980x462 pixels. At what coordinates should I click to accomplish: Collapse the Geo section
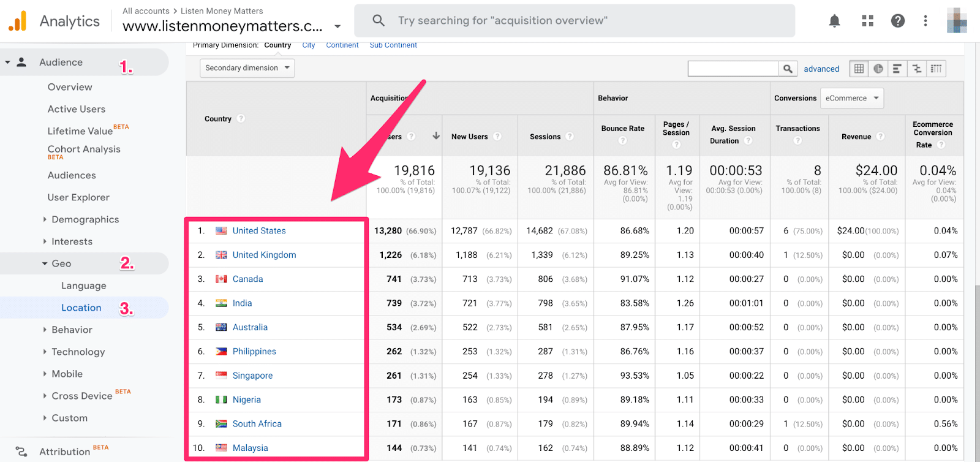[x=45, y=263]
